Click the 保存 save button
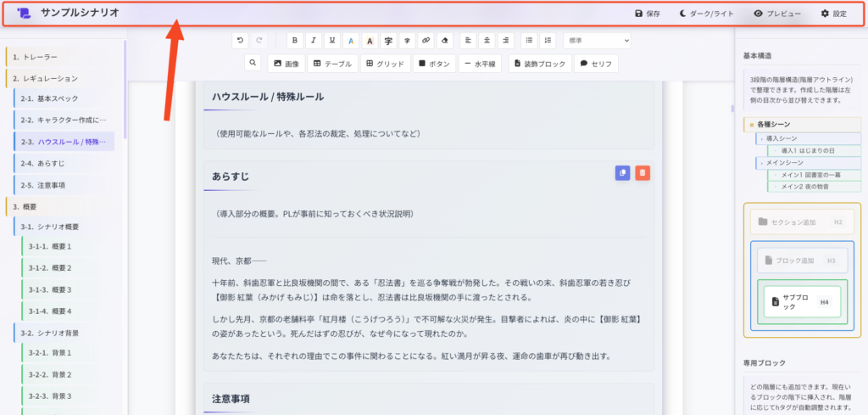Viewport: 868px width, 415px height. [x=648, y=14]
